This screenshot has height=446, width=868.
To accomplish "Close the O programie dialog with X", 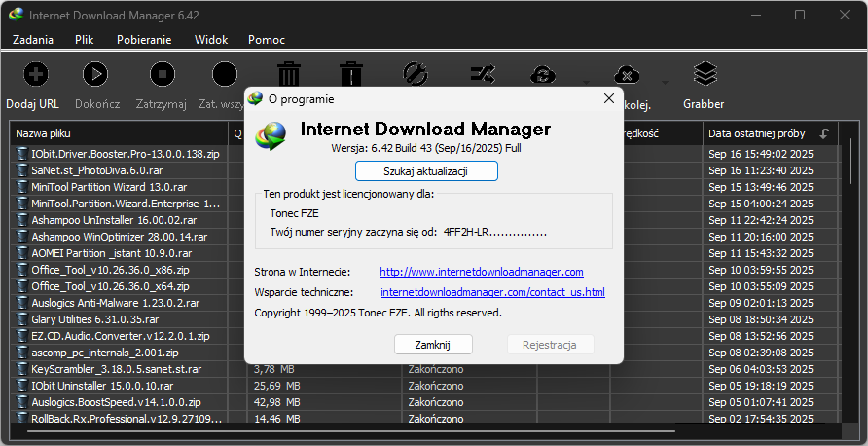I will click(609, 98).
